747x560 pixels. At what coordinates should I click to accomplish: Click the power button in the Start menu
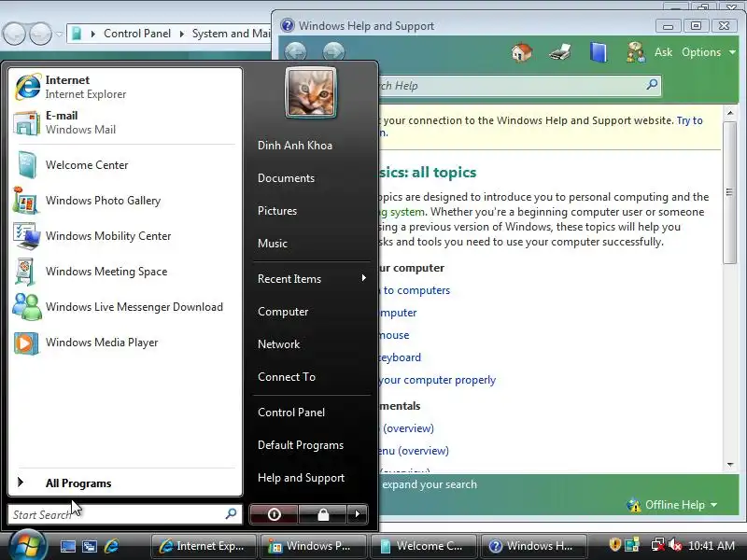pyautogui.click(x=274, y=514)
